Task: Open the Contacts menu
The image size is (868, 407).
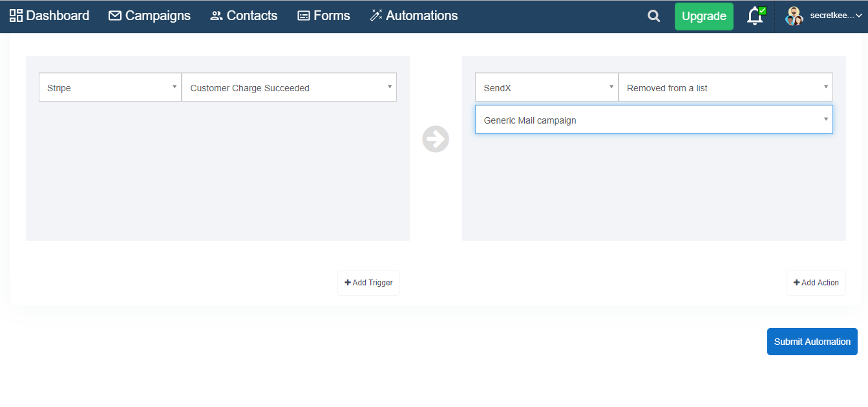Action: (x=244, y=16)
